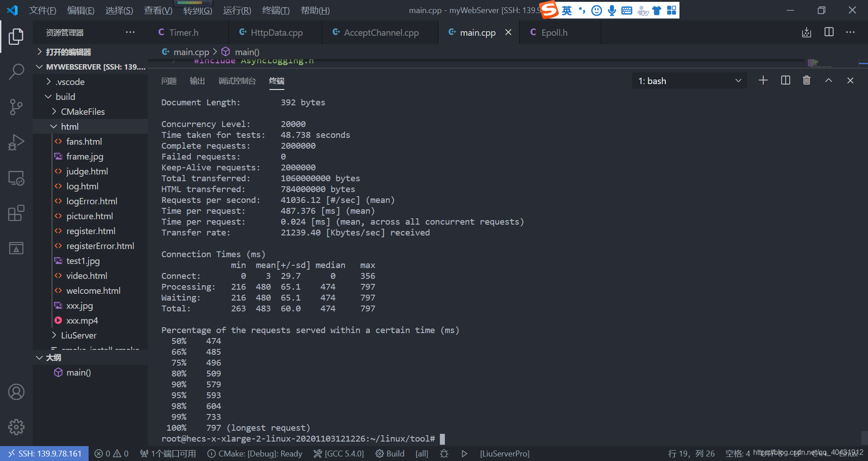Open the File menu
The height and width of the screenshot is (461, 868).
click(42, 10)
